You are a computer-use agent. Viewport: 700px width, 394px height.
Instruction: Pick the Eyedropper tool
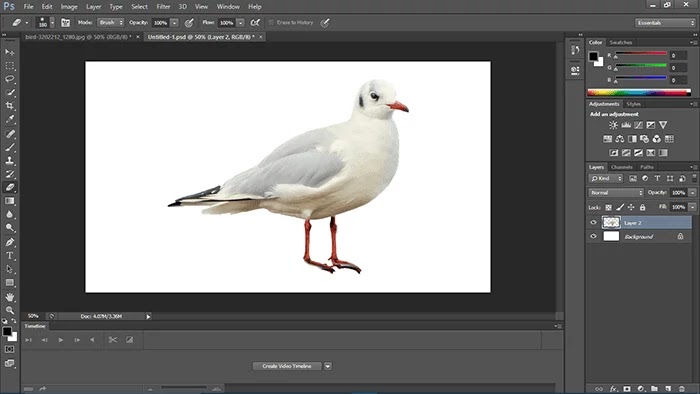pos(10,119)
